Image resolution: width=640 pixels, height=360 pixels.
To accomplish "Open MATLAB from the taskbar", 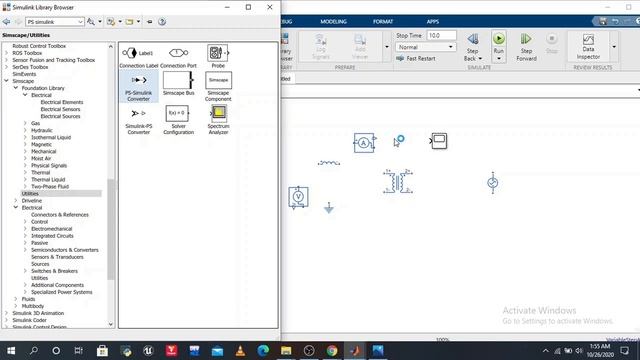I will tap(355, 351).
